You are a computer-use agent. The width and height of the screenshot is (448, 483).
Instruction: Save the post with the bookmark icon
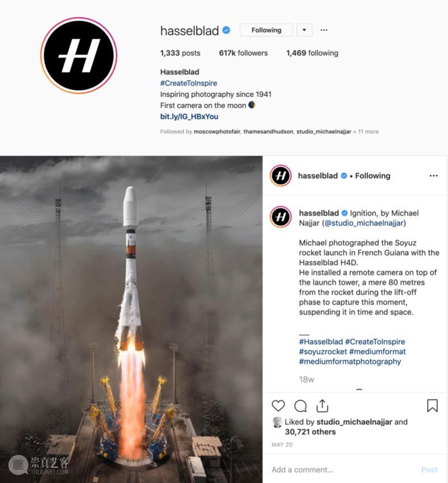(x=432, y=405)
